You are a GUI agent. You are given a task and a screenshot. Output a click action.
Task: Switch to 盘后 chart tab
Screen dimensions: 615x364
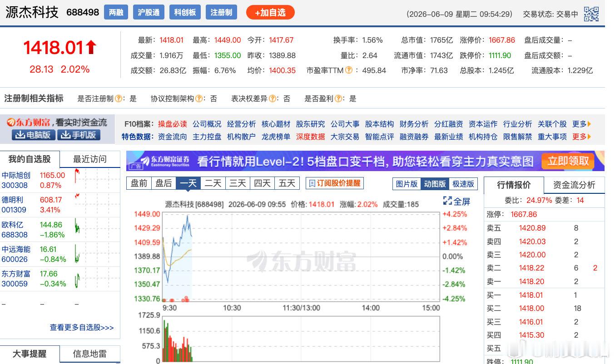[164, 183]
